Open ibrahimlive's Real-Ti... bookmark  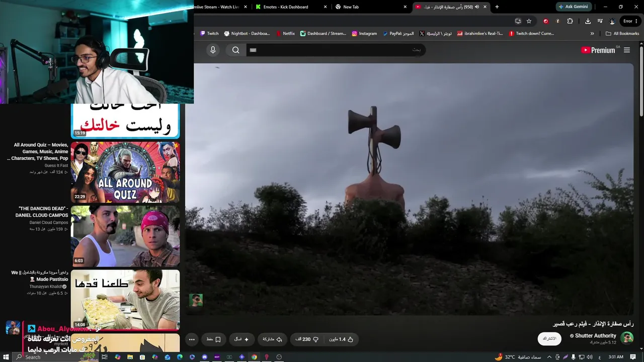click(x=479, y=34)
